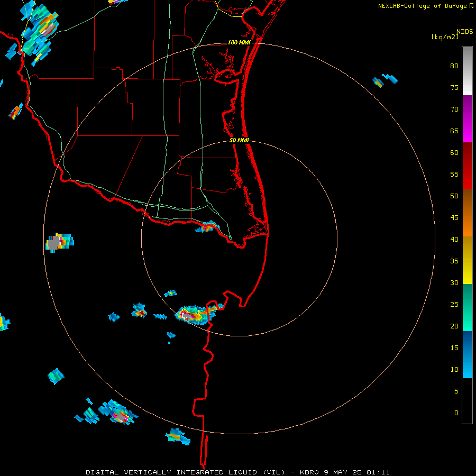Screen dimensions: 476x476
Task: Click the scale value 60
Action: pos(454,153)
